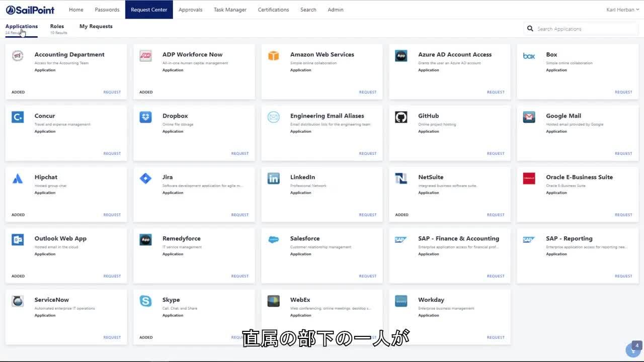Open the Hipchat application title
The width and height of the screenshot is (644, 362).
click(x=46, y=177)
